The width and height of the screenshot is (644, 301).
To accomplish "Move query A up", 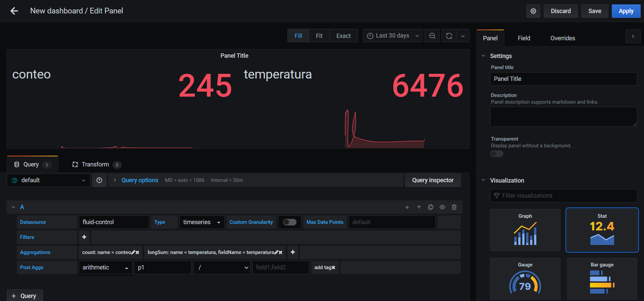I will pos(419,207).
